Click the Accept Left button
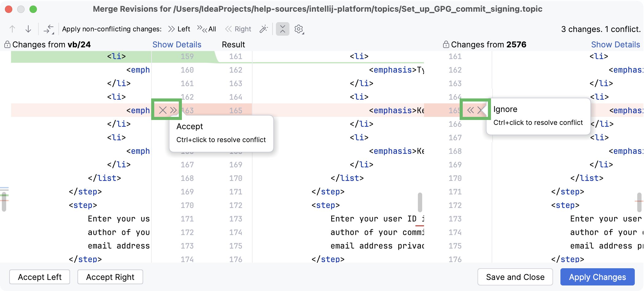Image resolution: width=644 pixels, height=291 pixels. (x=40, y=277)
